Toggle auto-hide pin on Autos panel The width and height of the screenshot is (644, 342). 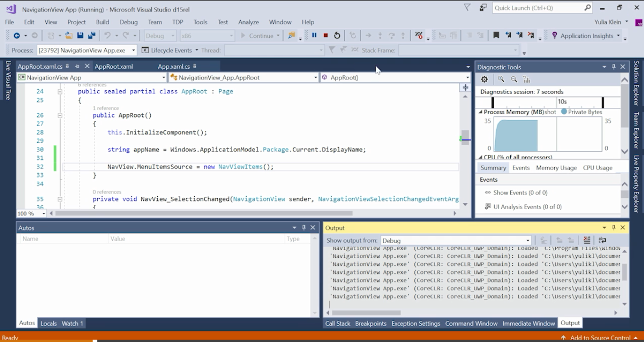[x=304, y=228]
